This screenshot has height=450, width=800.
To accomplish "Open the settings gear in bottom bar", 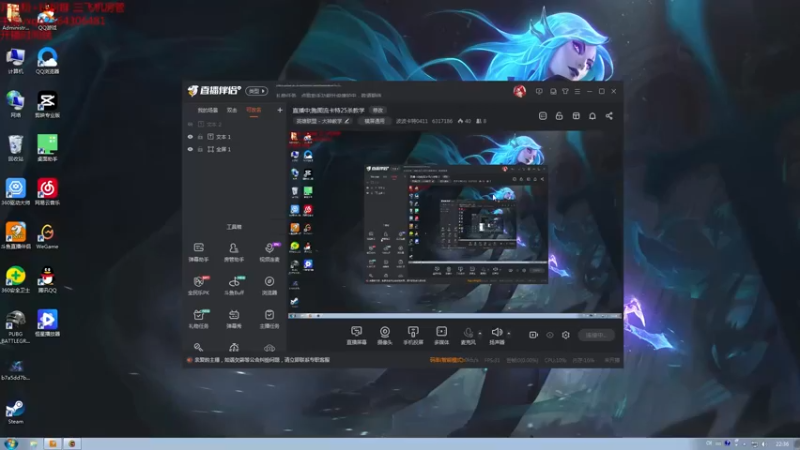I will pyautogui.click(x=566, y=335).
